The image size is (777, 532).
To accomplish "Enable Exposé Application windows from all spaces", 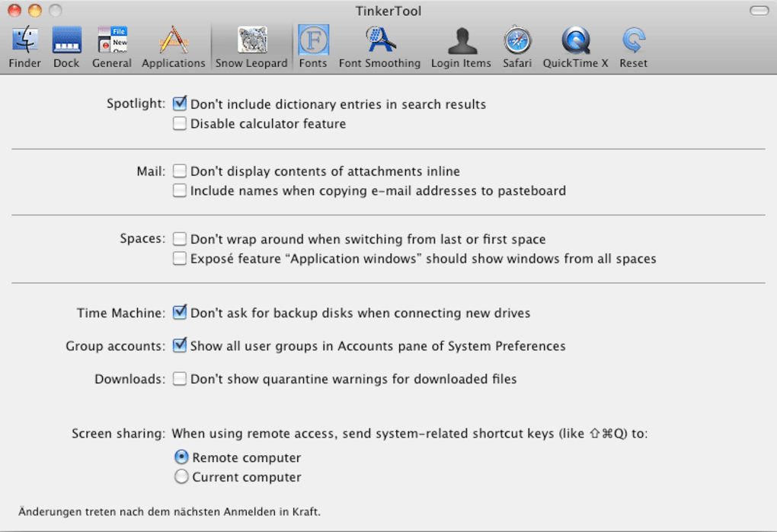I will click(179, 258).
